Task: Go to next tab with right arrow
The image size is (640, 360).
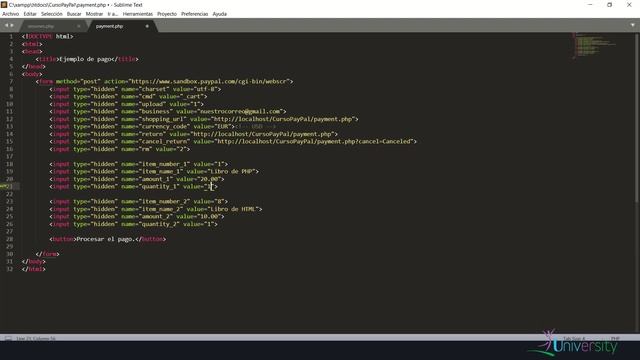Action: pyautogui.click(x=12, y=25)
